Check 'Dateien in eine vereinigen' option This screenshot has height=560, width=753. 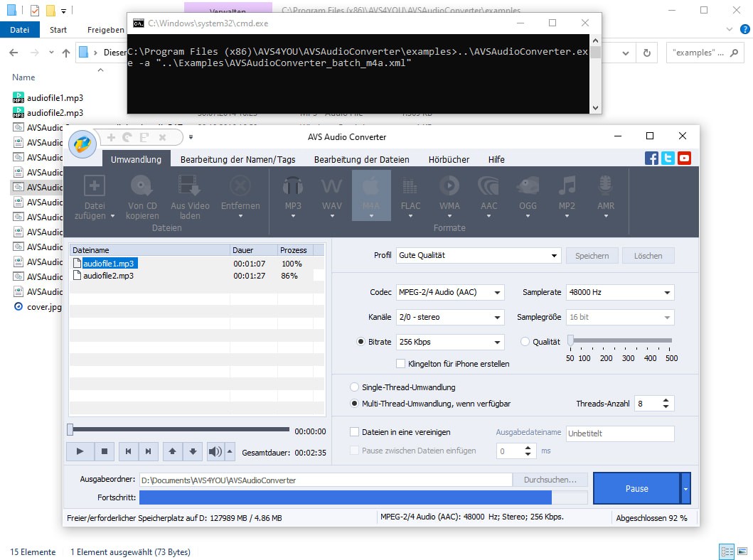[355, 432]
